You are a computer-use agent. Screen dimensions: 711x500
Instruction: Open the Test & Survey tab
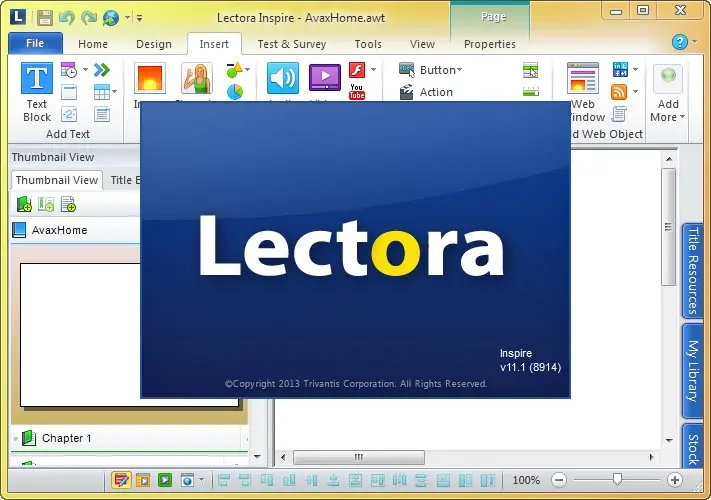tap(292, 44)
